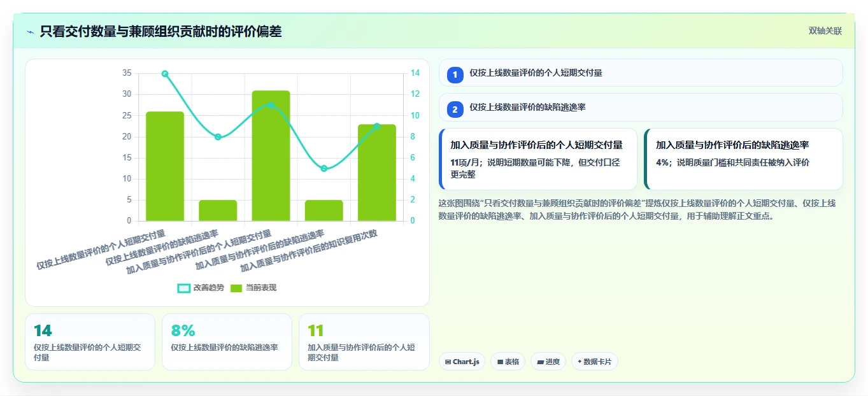868x396 pixels.
Task: Click the last green bar valued 23
Action: tap(377, 173)
